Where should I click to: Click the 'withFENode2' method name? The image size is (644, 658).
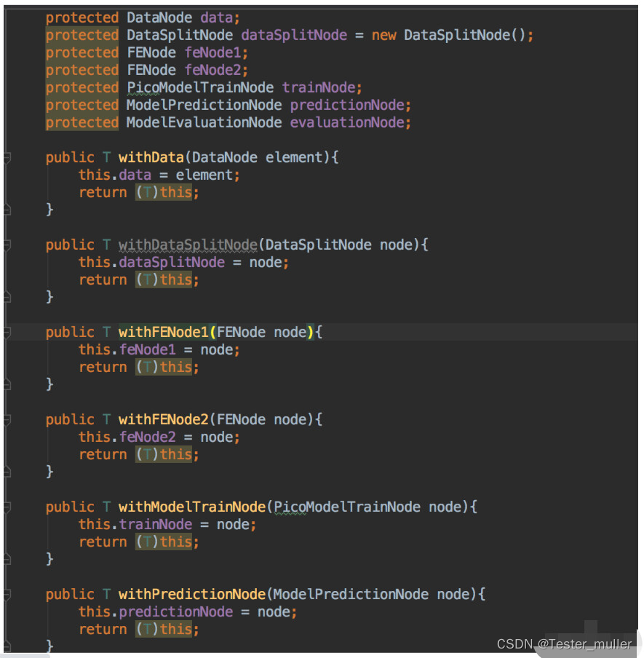(x=163, y=419)
